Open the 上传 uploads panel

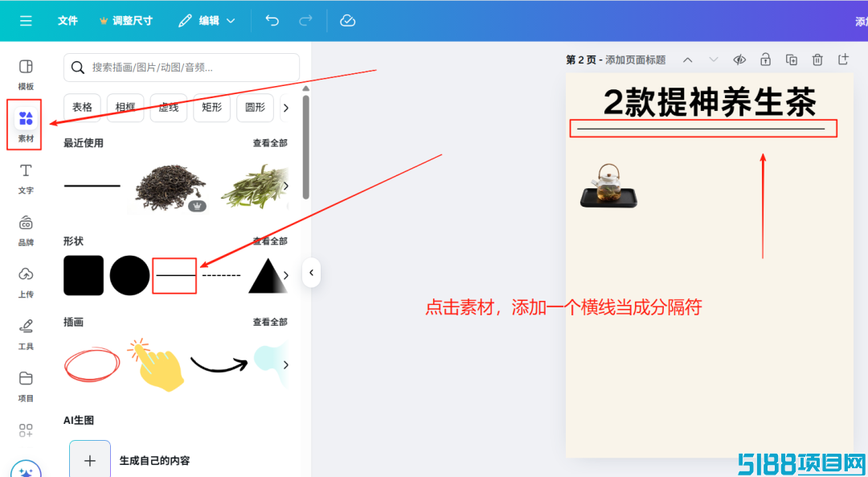[x=26, y=282]
